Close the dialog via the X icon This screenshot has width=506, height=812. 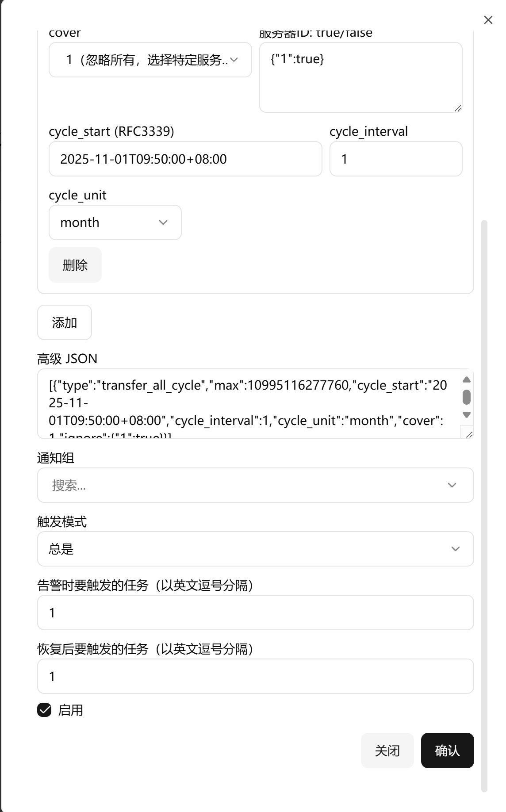click(487, 20)
